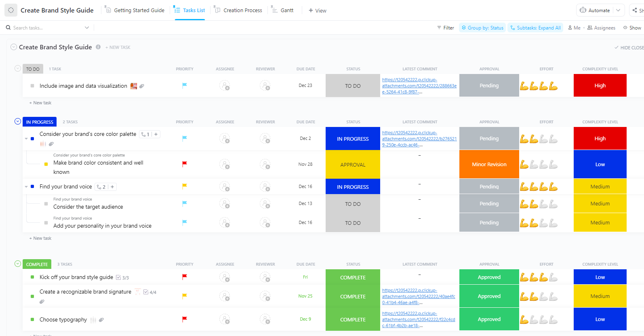The image size is (644, 336).
Task: Collapse Consider your brand's core color palette subtasks
Action: (26, 139)
